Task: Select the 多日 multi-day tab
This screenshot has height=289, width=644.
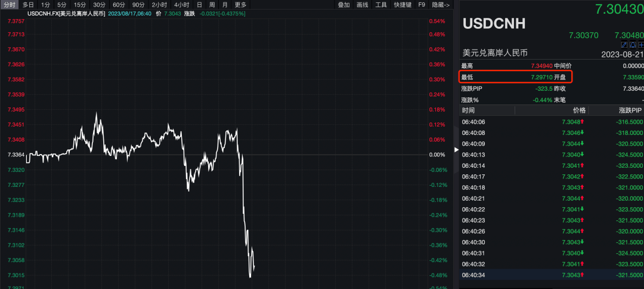Action: pos(28,4)
